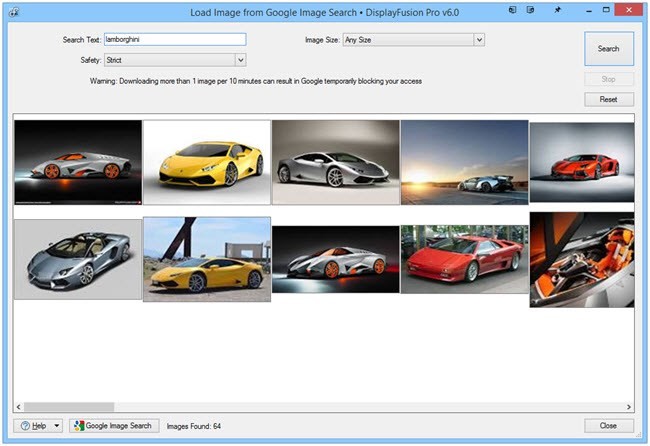Select the second-row Egoista concept thumbnail

[x=336, y=259]
